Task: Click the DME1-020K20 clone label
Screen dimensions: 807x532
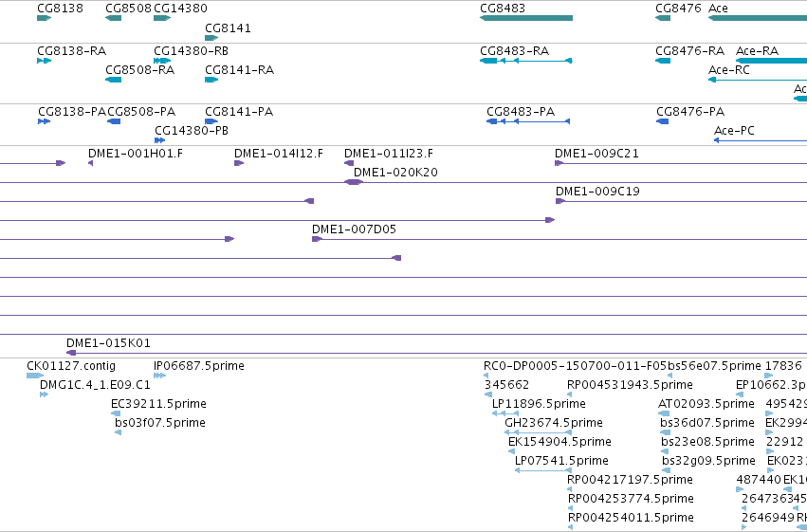Action: (x=395, y=173)
